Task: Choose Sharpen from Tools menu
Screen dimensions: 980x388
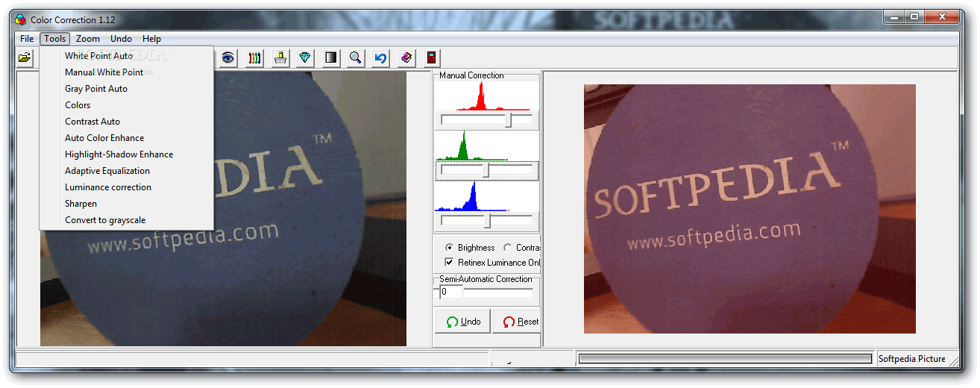Action: pos(127,204)
